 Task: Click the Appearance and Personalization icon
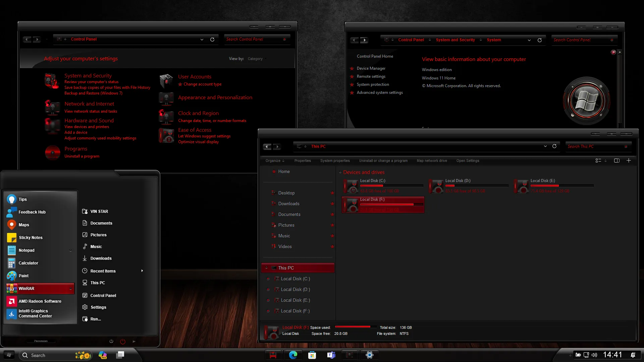tap(166, 99)
